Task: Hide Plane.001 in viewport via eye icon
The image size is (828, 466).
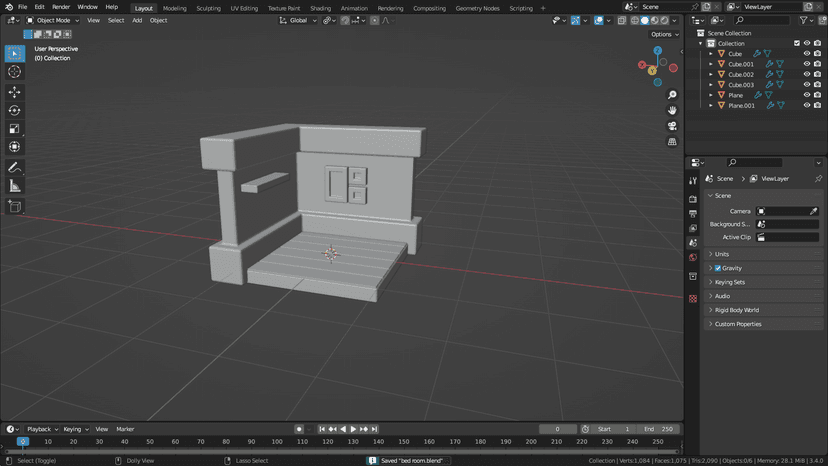Action: point(806,105)
